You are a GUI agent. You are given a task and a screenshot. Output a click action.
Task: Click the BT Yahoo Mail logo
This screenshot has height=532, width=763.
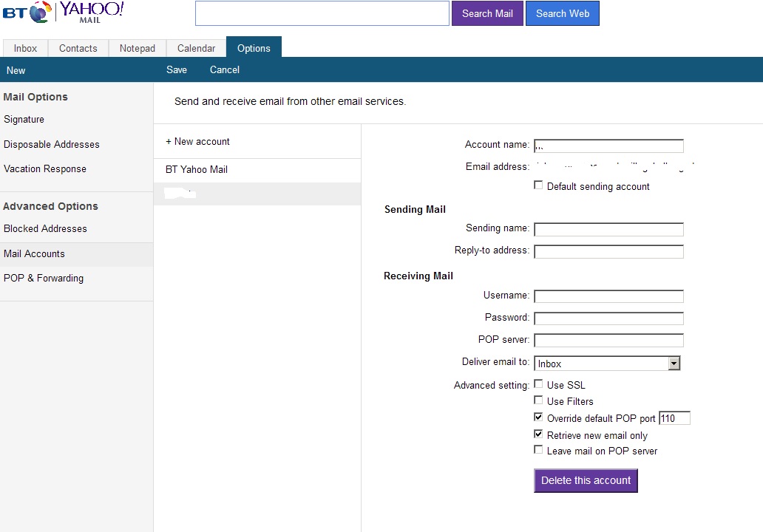64,13
